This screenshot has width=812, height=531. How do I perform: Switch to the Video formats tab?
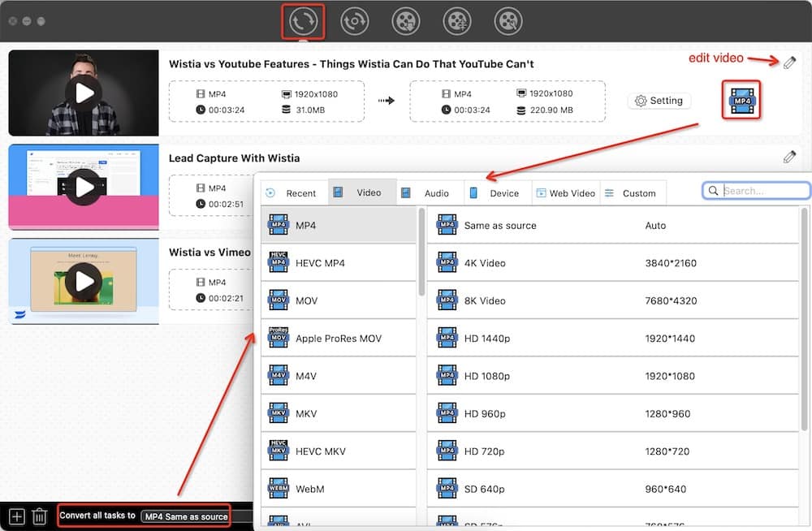[x=362, y=192]
